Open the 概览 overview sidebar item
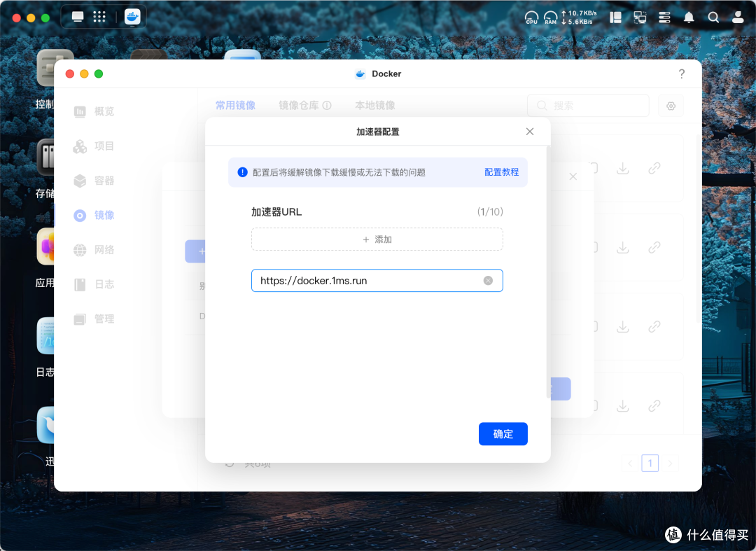 [94, 111]
